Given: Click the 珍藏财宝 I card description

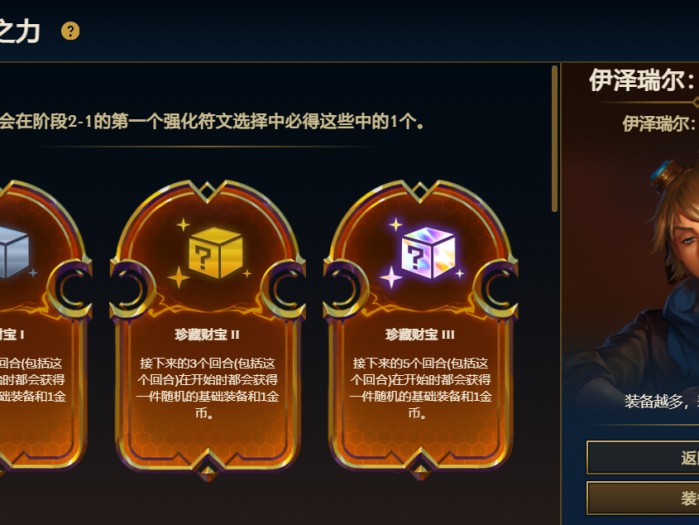Looking at the screenshot, I should (x=33, y=380).
